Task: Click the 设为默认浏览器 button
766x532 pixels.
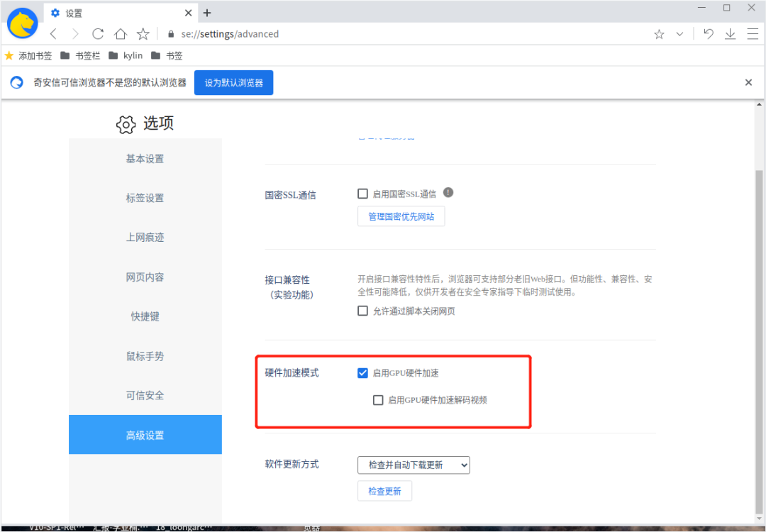Action: click(x=233, y=83)
